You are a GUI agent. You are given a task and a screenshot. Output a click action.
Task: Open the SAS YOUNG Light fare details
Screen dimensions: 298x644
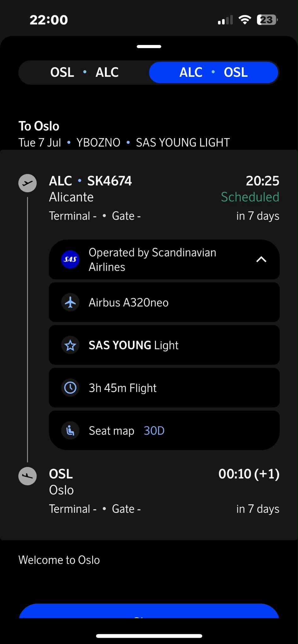click(x=164, y=345)
